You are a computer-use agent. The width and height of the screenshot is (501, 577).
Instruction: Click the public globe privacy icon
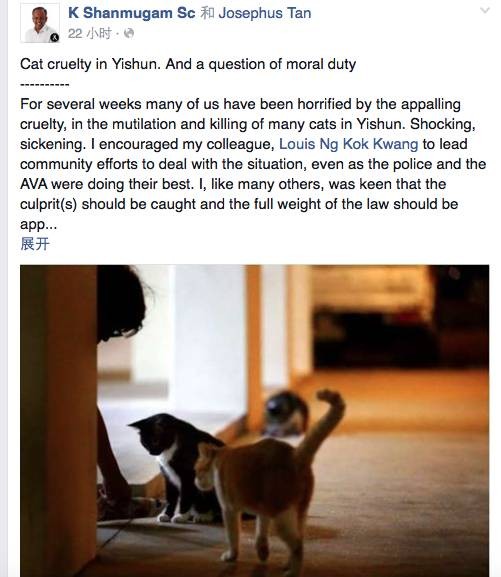[x=129, y=34]
